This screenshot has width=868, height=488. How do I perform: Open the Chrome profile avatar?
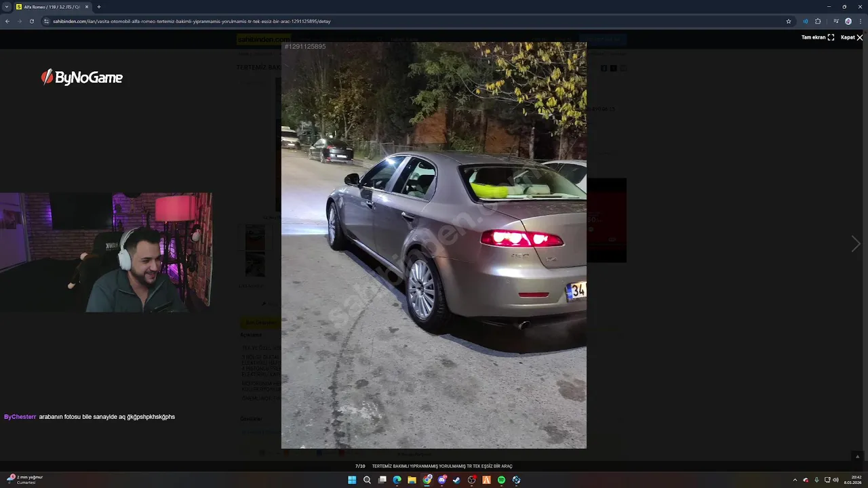point(848,21)
